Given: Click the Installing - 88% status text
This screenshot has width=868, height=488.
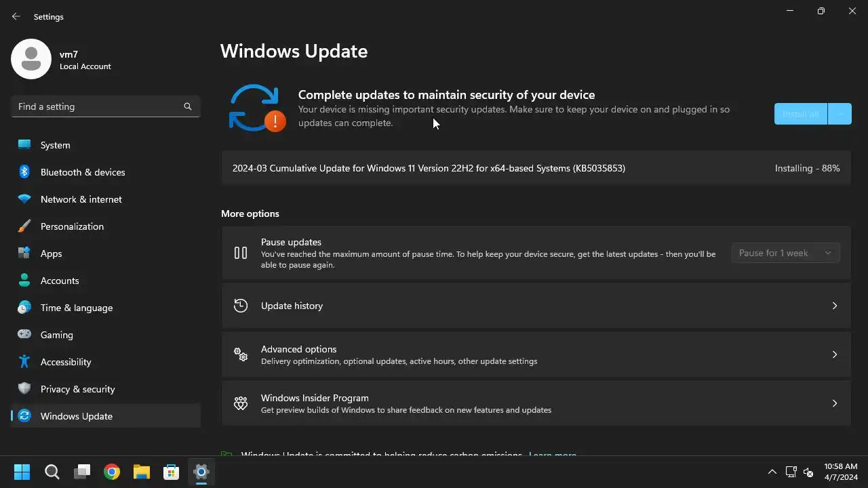Looking at the screenshot, I should click(x=807, y=168).
